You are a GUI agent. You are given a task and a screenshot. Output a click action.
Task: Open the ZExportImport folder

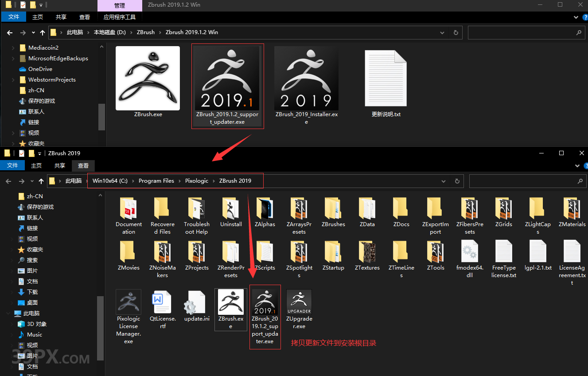pyautogui.click(x=435, y=215)
